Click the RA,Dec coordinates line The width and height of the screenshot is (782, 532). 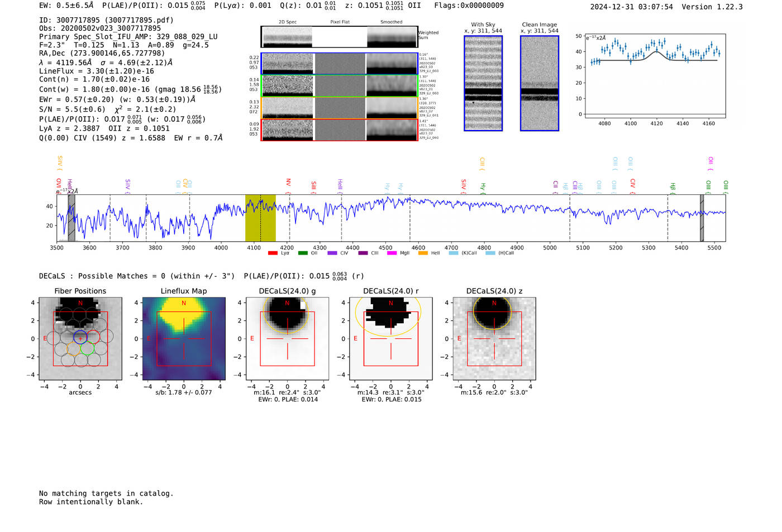[x=102, y=54]
